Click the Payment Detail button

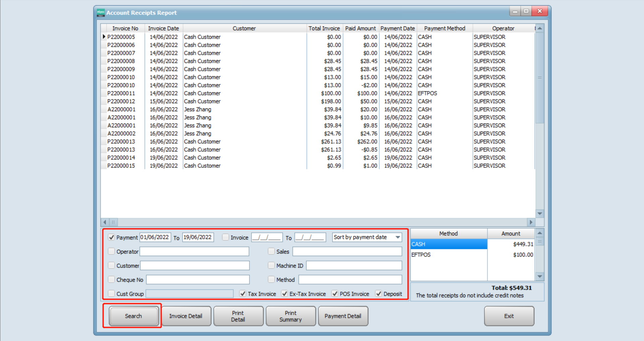coord(343,316)
